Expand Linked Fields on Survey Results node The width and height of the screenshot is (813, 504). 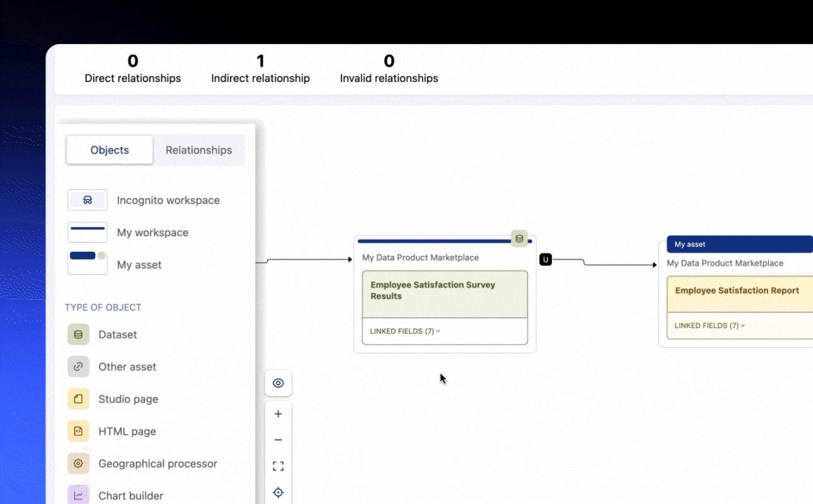[405, 331]
